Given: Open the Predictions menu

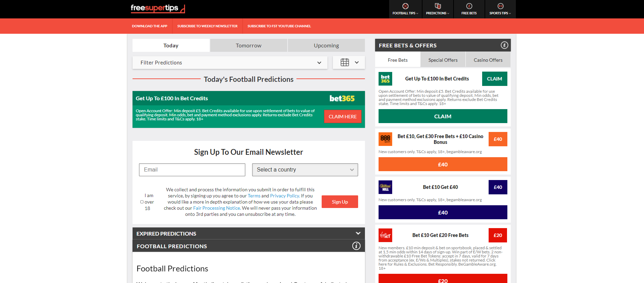Looking at the screenshot, I should (438, 9).
